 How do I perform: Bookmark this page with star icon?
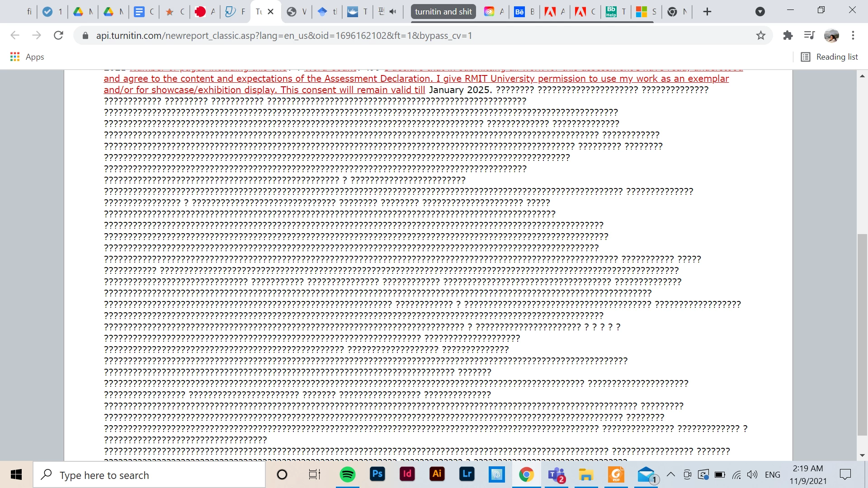[x=761, y=35]
